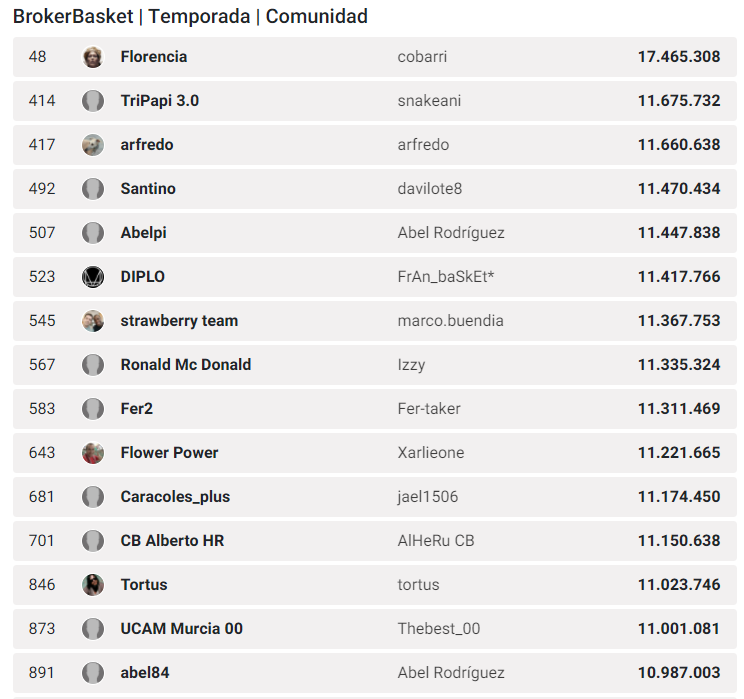This screenshot has height=699, width=744.
Task: Click TriPapi 3.0 default avatar icon
Action: pos(93,101)
